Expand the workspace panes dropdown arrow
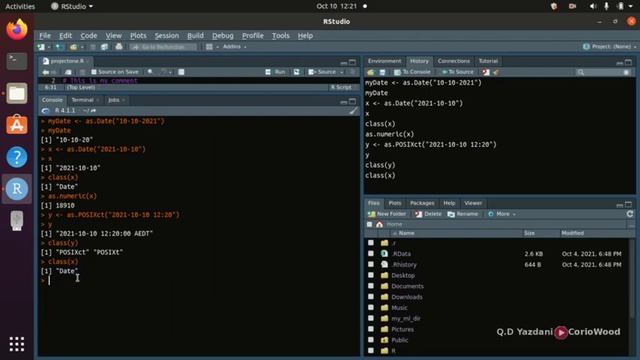This screenshot has width=640, height=360. point(218,47)
